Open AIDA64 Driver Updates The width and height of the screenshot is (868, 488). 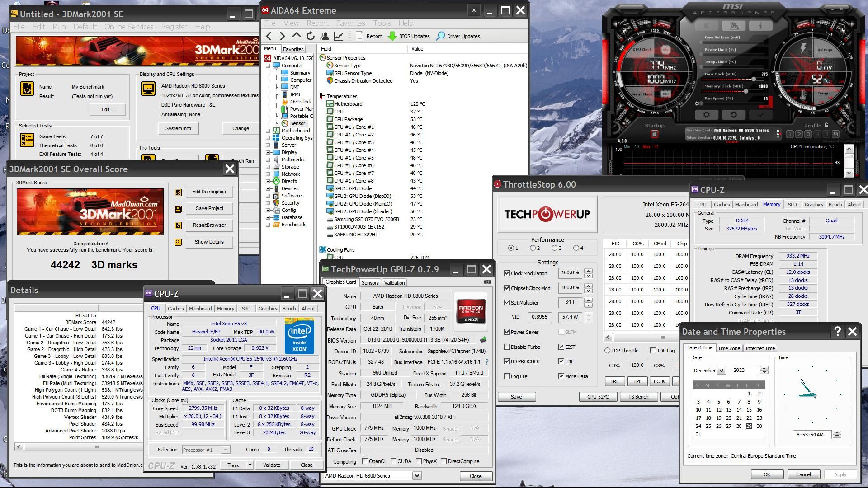[458, 36]
